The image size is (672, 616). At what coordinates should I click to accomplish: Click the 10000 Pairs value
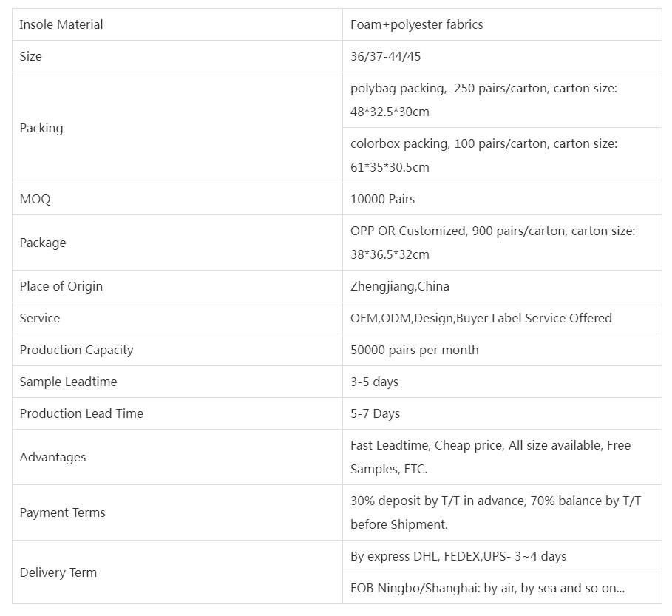[382, 199]
